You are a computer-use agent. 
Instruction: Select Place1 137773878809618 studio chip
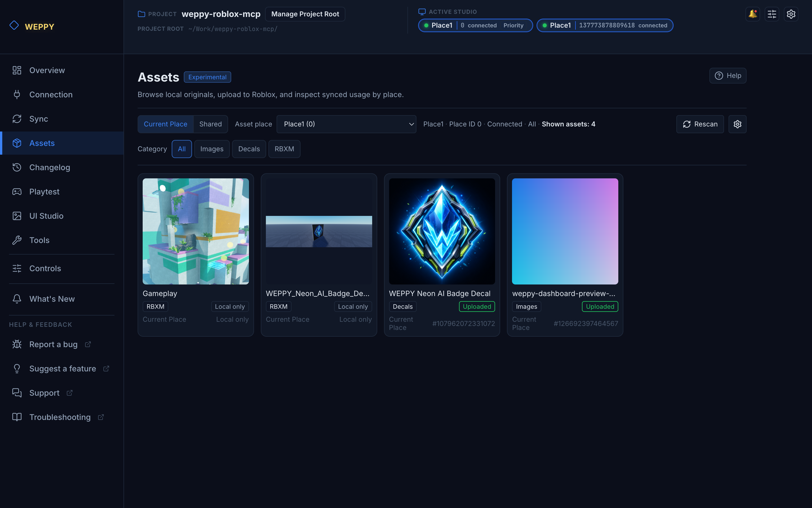(x=605, y=25)
